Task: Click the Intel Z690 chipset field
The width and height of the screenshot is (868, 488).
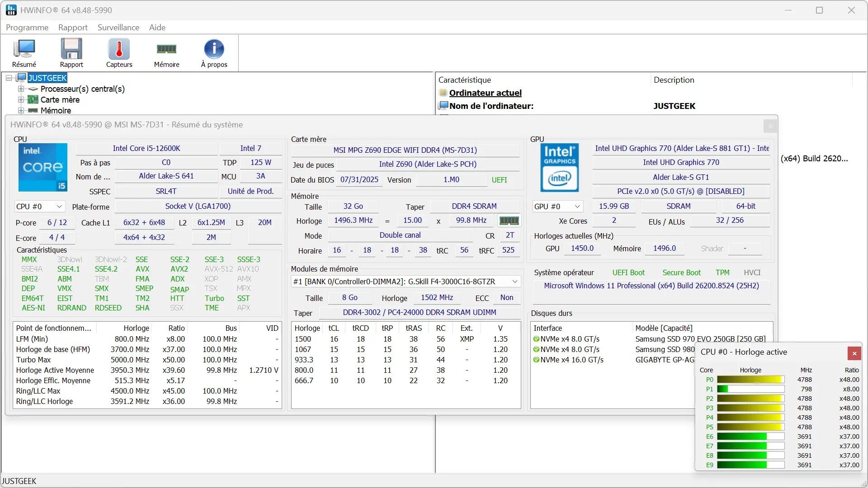Action: (x=428, y=164)
